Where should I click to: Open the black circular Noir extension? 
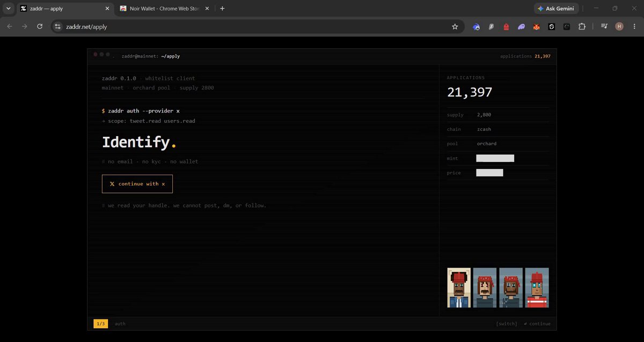[x=567, y=26]
